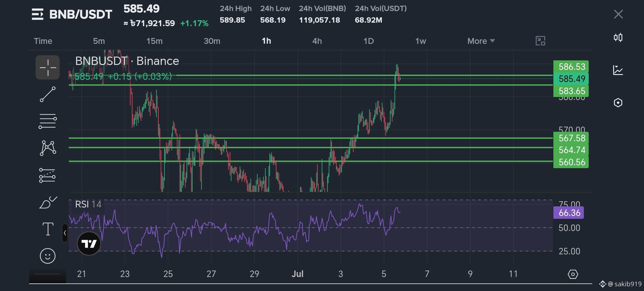Switch to the Time chart view
This screenshot has height=291, width=644.
pyautogui.click(x=43, y=41)
